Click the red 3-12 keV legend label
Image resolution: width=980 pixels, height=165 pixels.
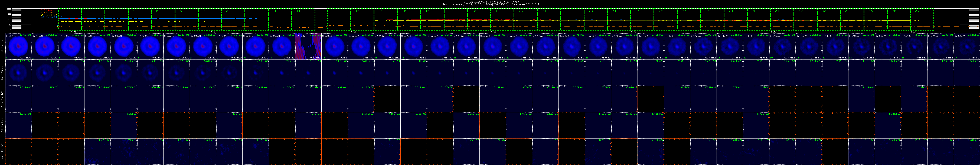point(46,10)
